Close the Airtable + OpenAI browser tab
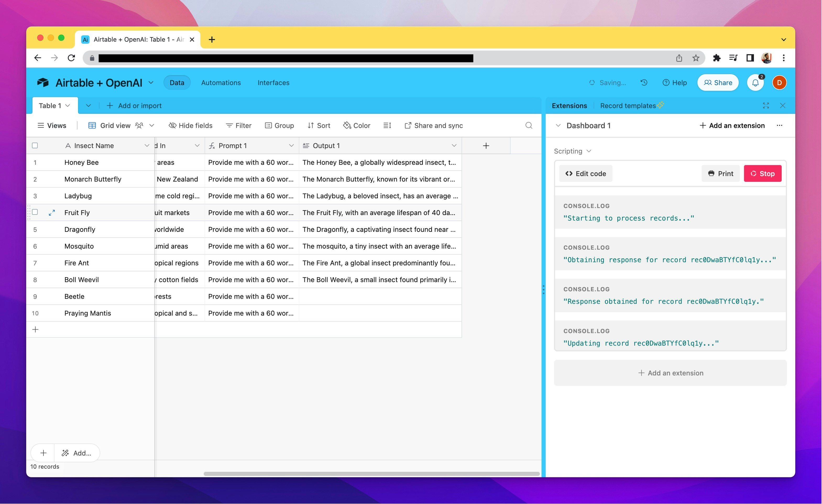 click(x=192, y=39)
